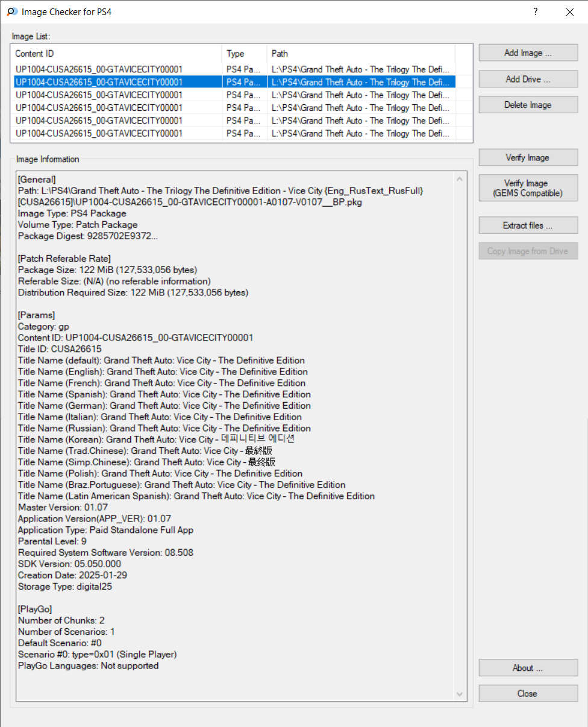Click 'PlayGo Languages: Not supported' line

[89, 666]
